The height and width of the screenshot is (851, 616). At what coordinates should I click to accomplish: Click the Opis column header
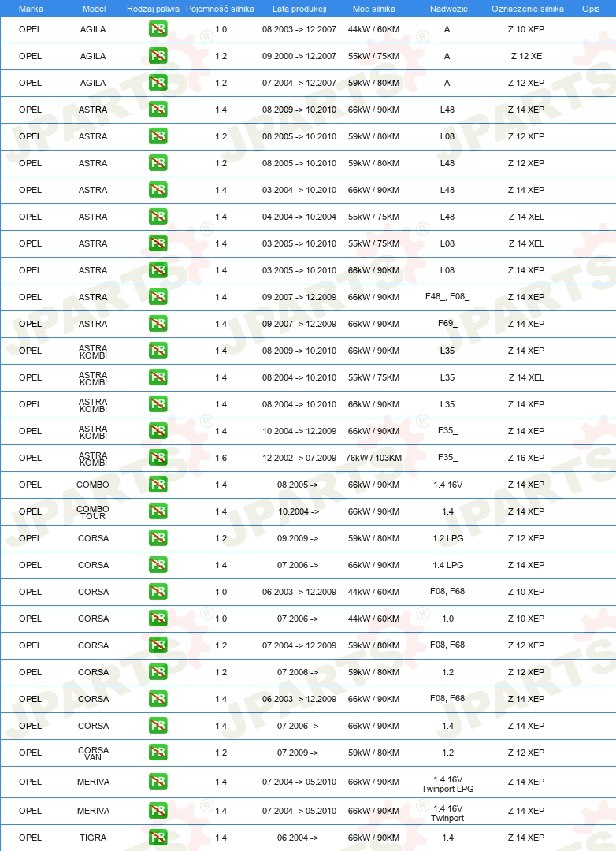(591, 9)
